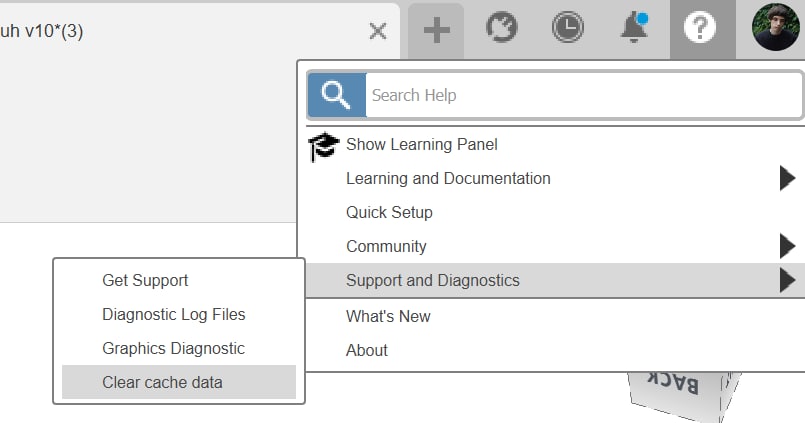This screenshot has width=805, height=423.
Task: Choose Show Learning Panel
Action: (x=421, y=145)
